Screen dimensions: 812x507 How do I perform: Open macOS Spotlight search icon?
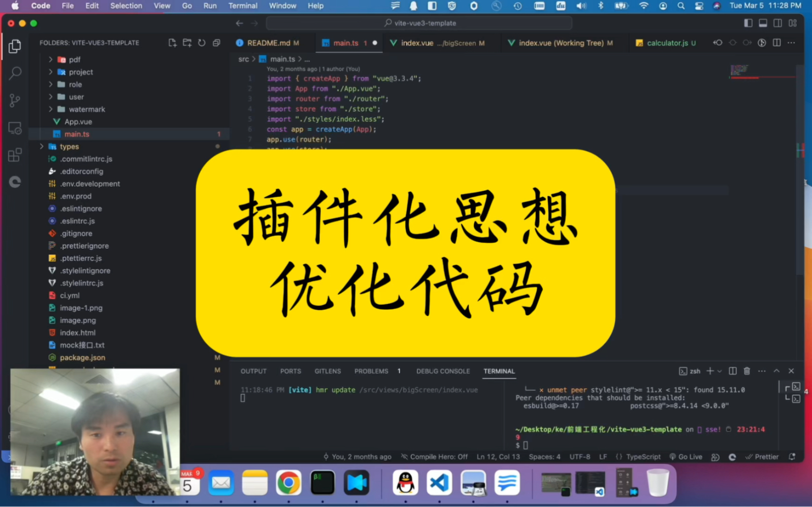pos(681,6)
